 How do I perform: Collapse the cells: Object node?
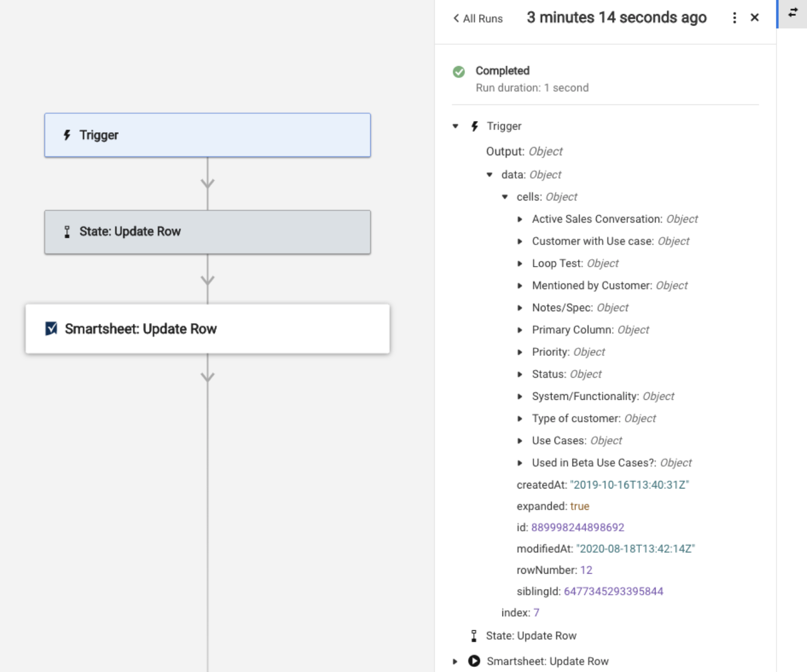click(x=505, y=197)
